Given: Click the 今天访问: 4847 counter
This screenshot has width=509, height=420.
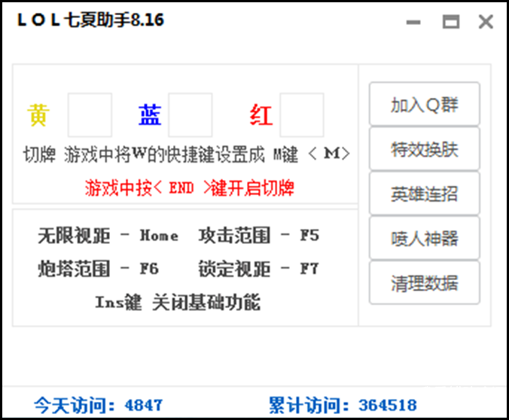Looking at the screenshot, I should (x=99, y=405).
